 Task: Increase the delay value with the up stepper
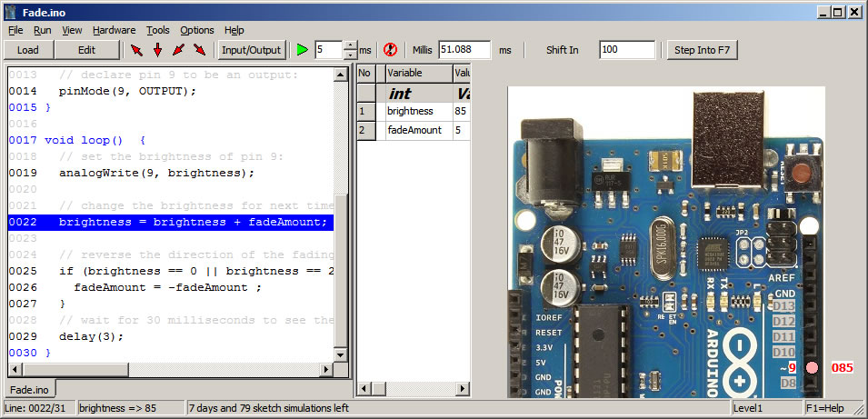[351, 45]
